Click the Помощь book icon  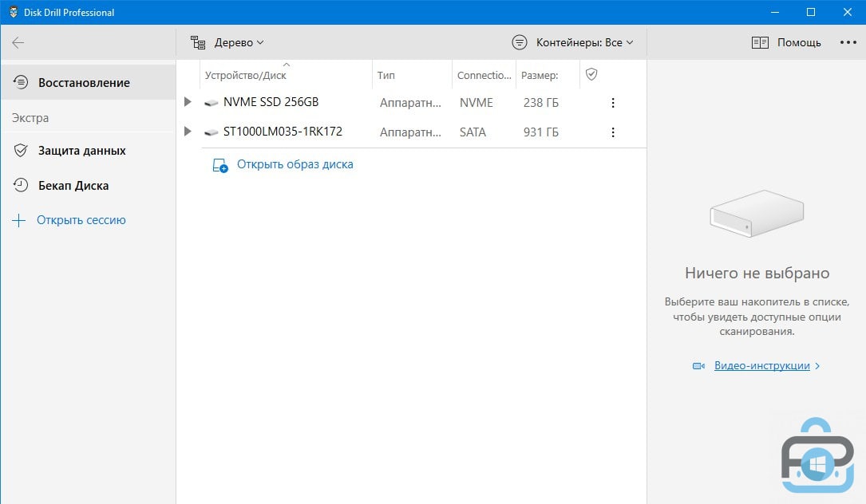tap(760, 43)
